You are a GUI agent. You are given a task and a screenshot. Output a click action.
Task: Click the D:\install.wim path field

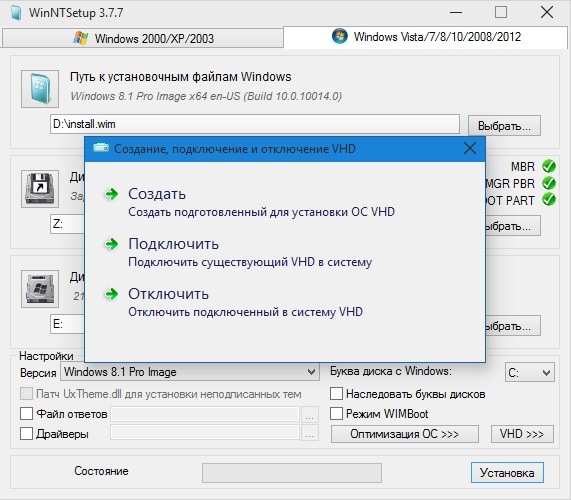point(255,124)
